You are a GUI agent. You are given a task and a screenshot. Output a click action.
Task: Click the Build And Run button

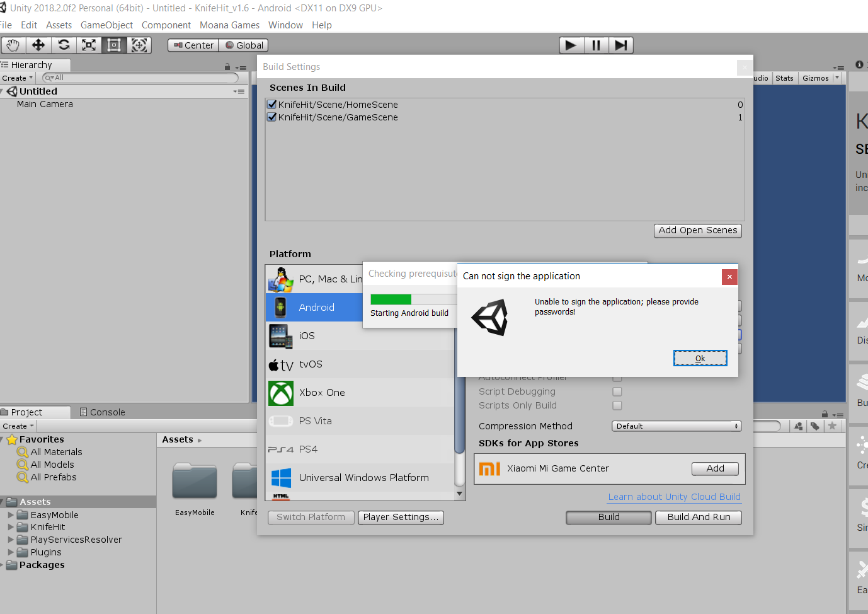click(x=698, y=517)
